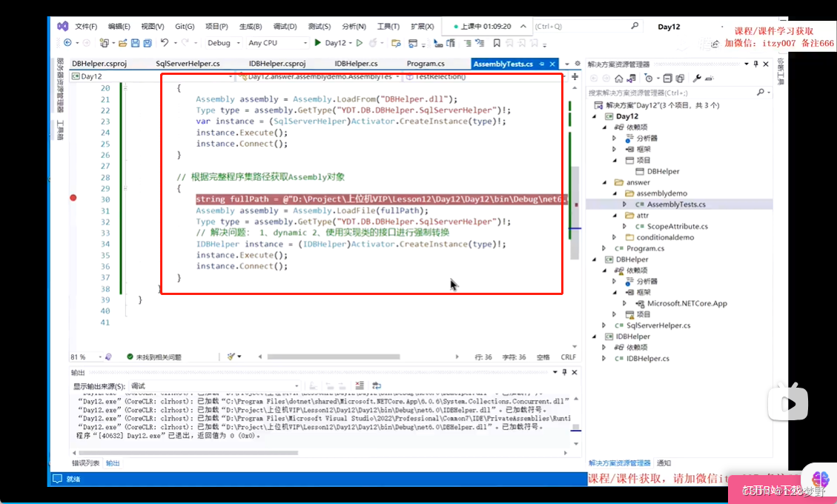The width and height of the screenshot is (837, 504).
Task: Collapse the DBHelper project node
Action: (x=595, y=259)
